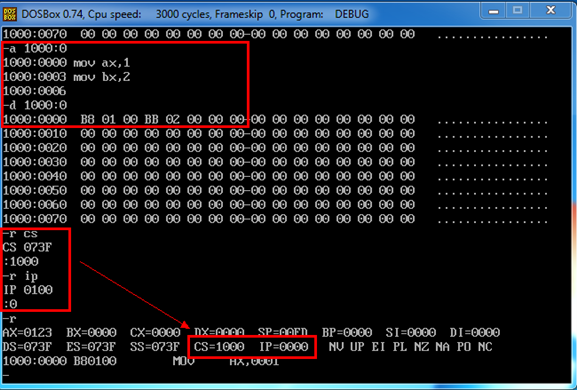The width and height of the screenshot is (577, 390).
Task: Click the DOSBox icon in title bar
Action: tap(10, 14)
